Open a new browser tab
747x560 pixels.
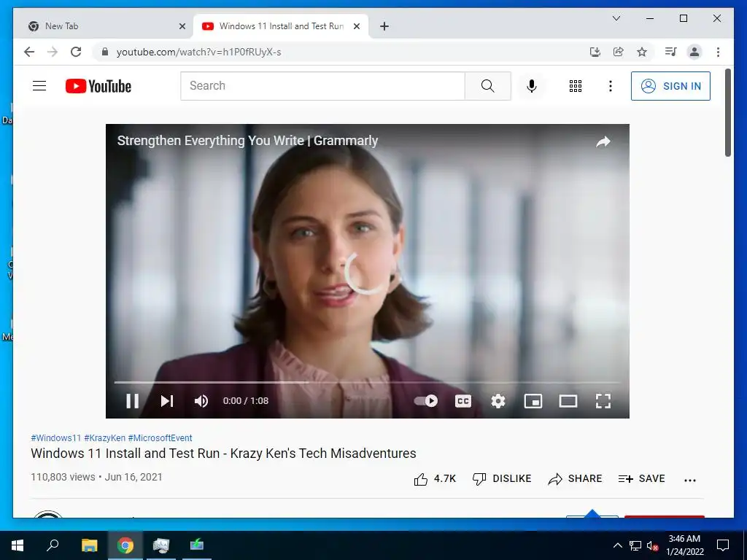coord(384,27)
